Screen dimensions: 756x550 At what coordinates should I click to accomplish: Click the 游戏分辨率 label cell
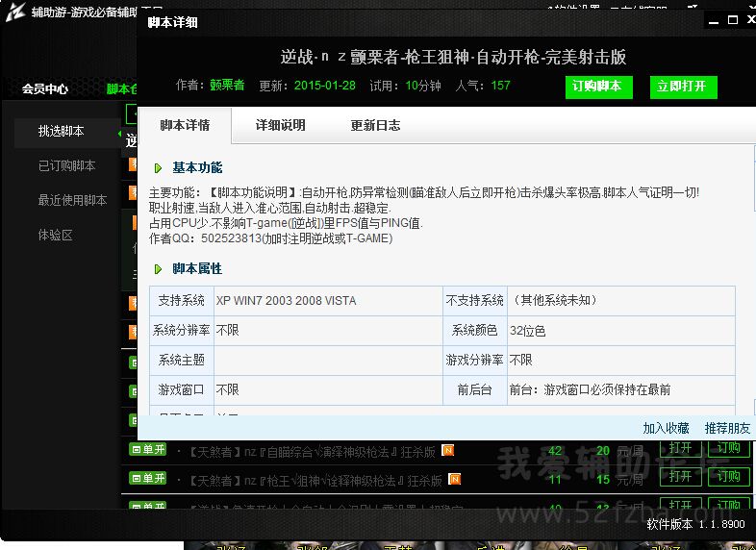click(475, 360)
